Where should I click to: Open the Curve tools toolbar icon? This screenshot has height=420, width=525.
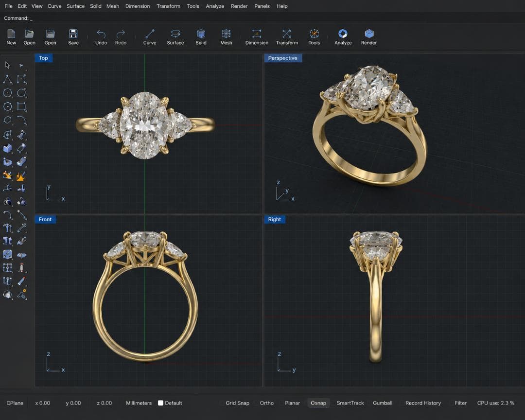[150, 37]
